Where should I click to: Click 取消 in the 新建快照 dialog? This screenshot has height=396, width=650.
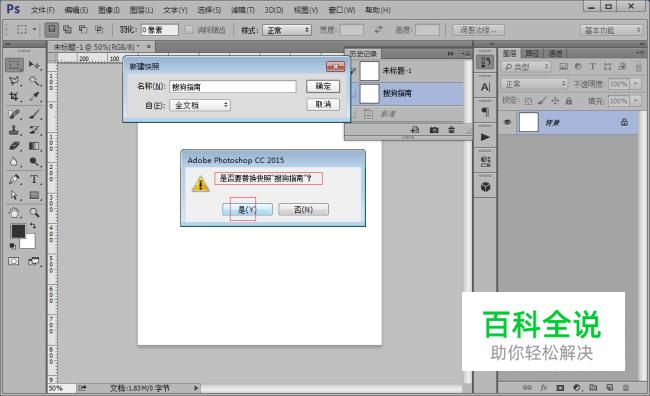pyautogui.click(x=323, y=104)
